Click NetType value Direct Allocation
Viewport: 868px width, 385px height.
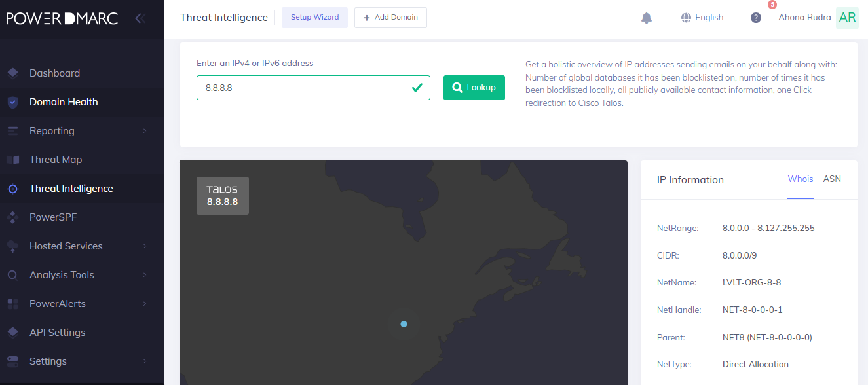755,365
